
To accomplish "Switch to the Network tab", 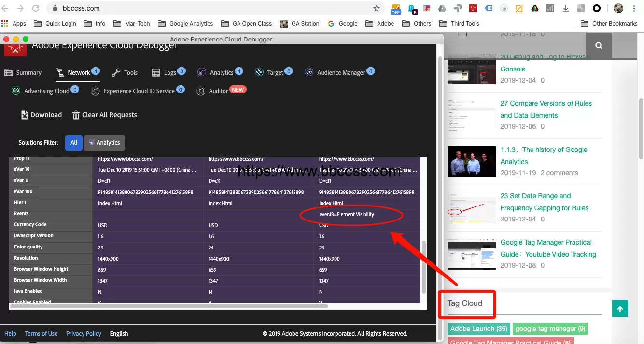I will pos(77,73).
